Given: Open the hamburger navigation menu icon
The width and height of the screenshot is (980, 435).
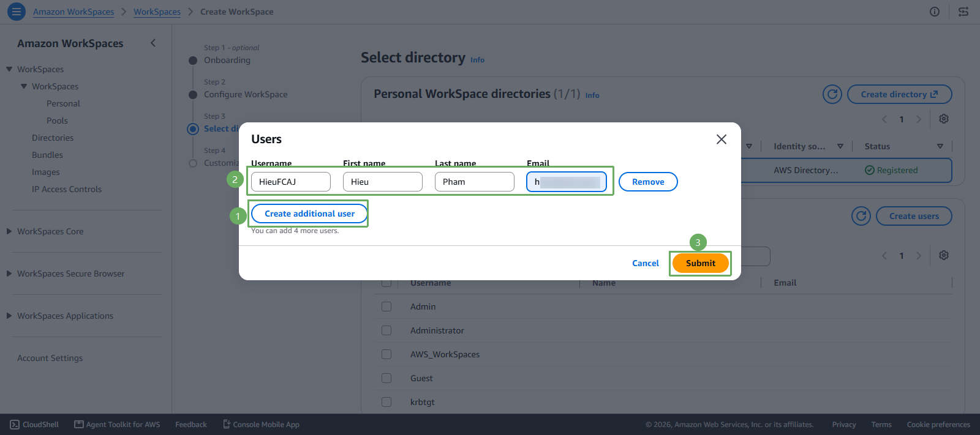Looking at the screenshot, I should [x=16, y=12].
